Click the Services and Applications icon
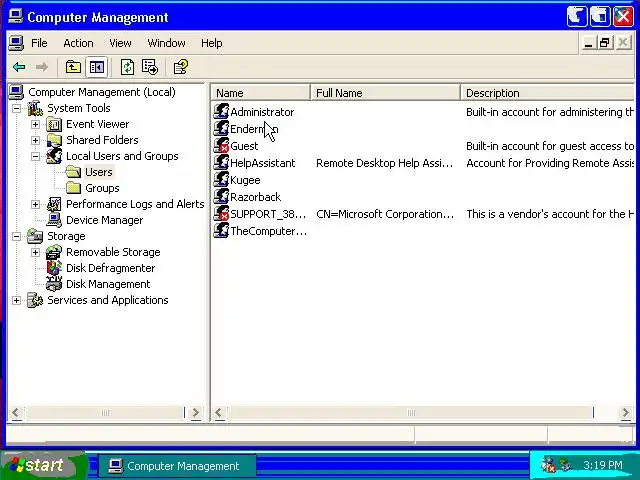The image size is (640, 480). (36, 300)
